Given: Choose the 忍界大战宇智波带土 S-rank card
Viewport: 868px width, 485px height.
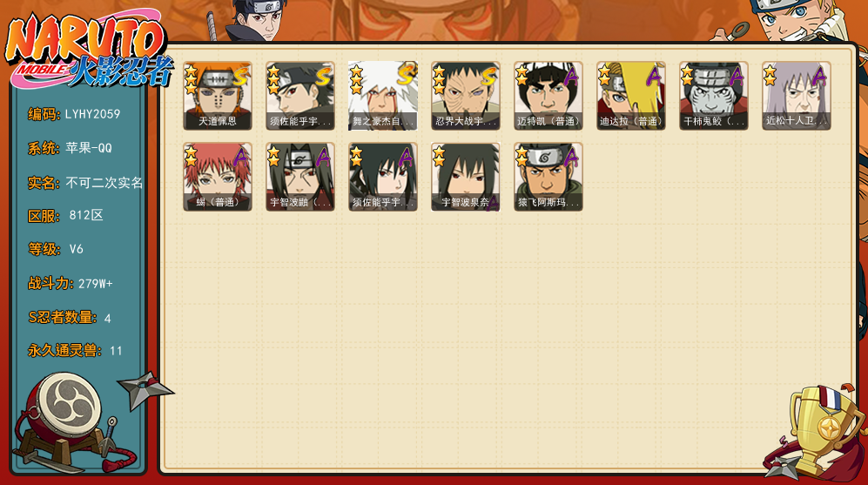Looking at the screenshot, I should [466, 96].
